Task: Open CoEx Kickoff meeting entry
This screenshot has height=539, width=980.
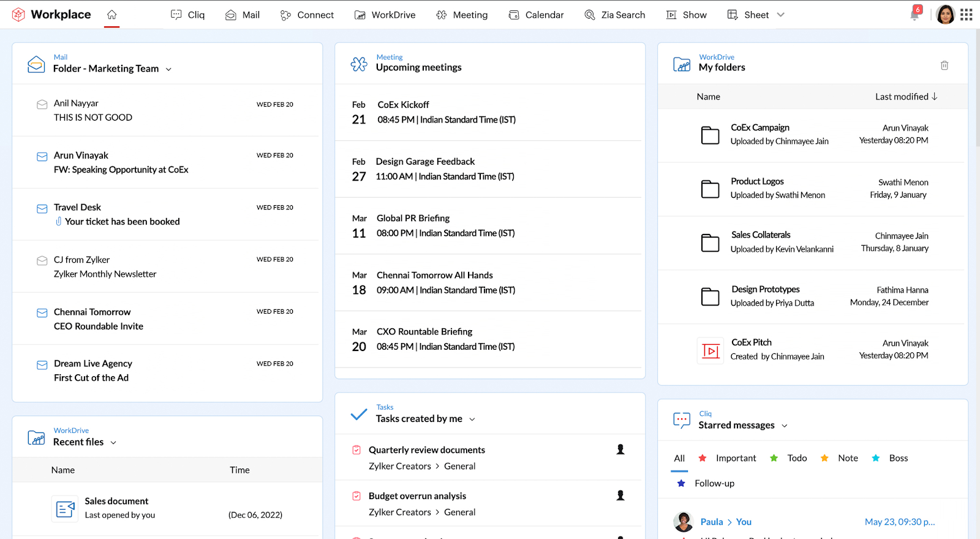Action: [x=488, y=112]
